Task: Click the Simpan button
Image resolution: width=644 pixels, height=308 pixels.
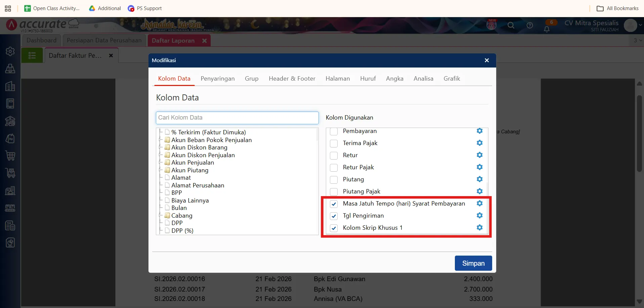Action: tap(473, 263)
